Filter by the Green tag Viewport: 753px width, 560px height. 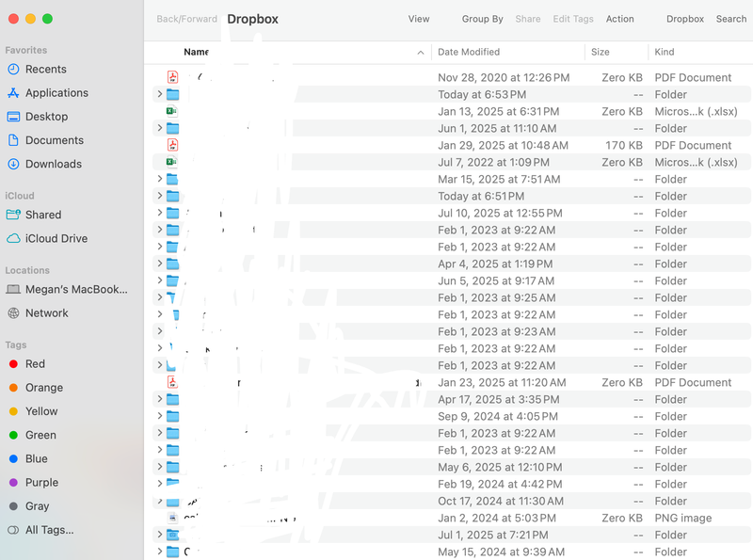32,435
